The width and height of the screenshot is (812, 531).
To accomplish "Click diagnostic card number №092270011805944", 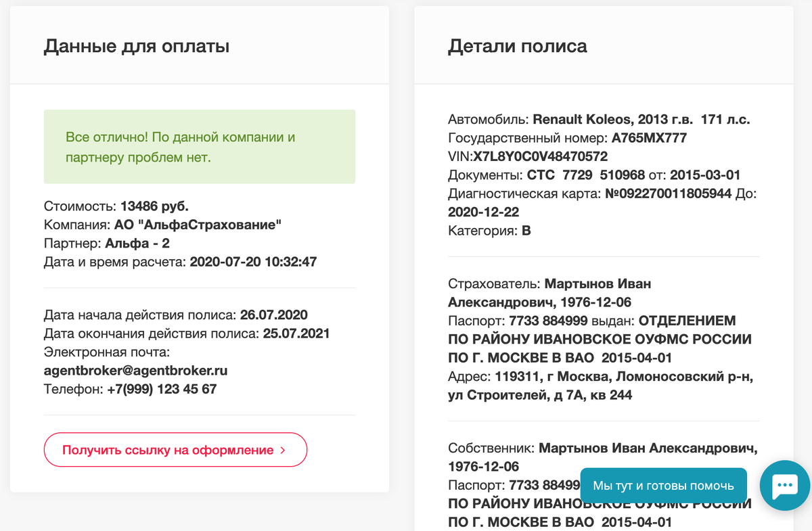I will [x=669, y=194].
